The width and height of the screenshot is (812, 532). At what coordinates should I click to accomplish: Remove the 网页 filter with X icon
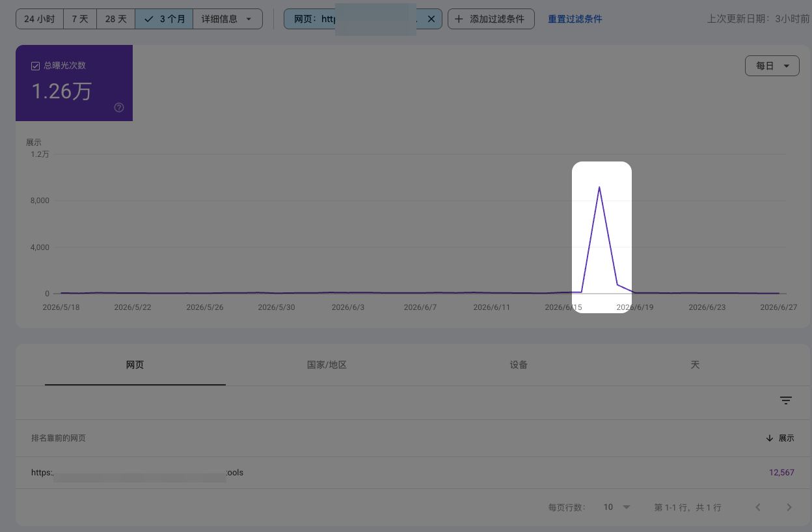431,19
